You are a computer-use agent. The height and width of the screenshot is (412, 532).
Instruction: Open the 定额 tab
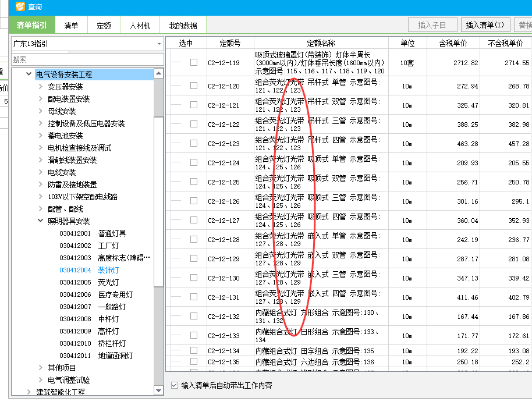104,26
